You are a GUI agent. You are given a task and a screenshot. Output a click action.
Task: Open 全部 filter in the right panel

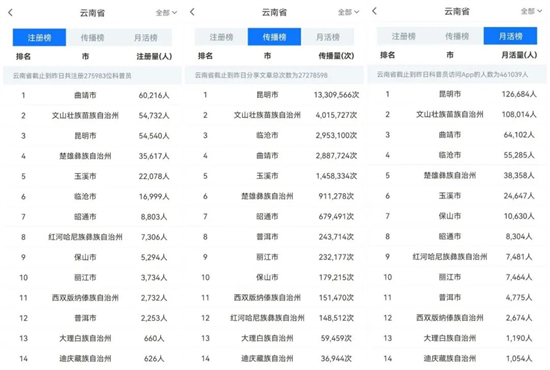[531, 11]
